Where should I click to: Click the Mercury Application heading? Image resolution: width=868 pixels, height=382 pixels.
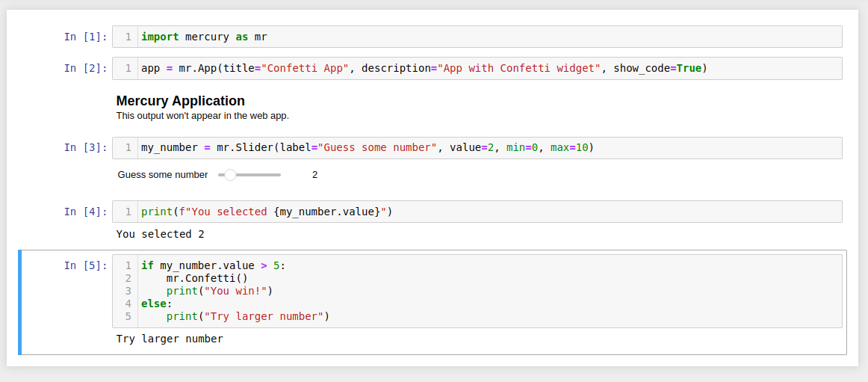[x=181, y=101]
